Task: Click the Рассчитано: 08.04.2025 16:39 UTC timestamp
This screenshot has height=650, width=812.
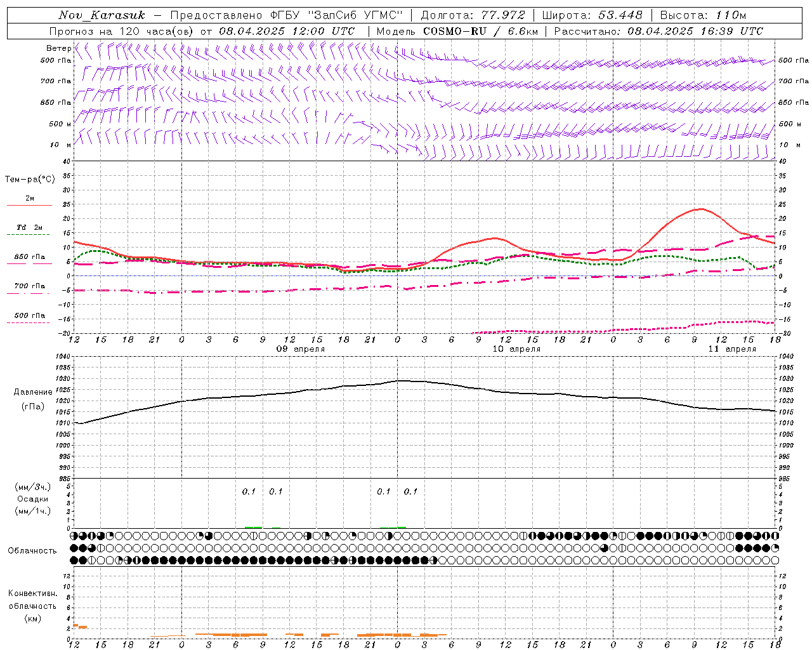Action: coord(658,31)
